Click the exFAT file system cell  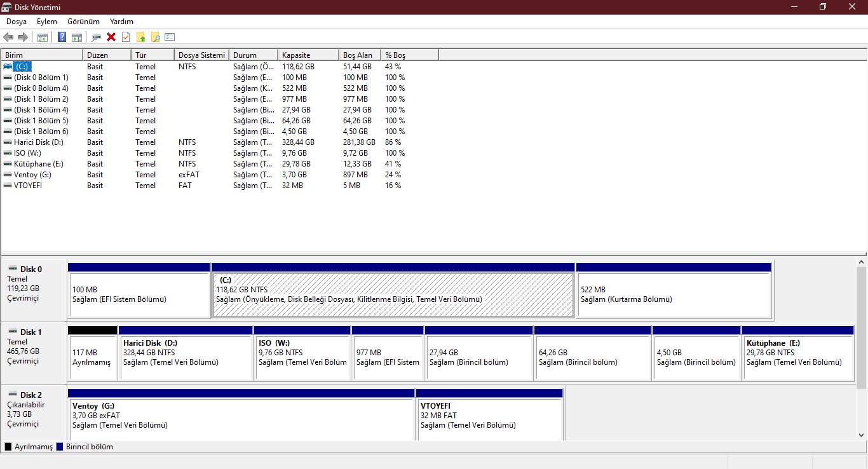[189, 175]
